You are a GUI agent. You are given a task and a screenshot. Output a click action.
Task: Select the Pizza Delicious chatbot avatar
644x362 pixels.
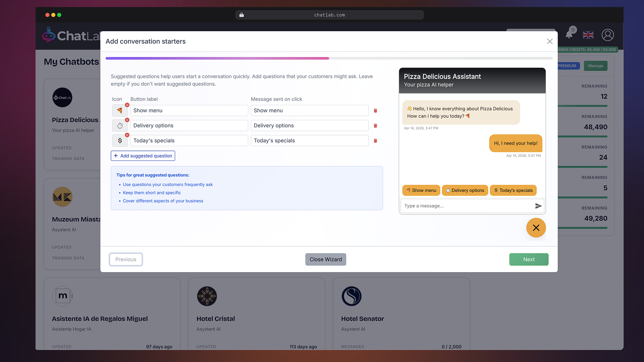pos(62,98)
